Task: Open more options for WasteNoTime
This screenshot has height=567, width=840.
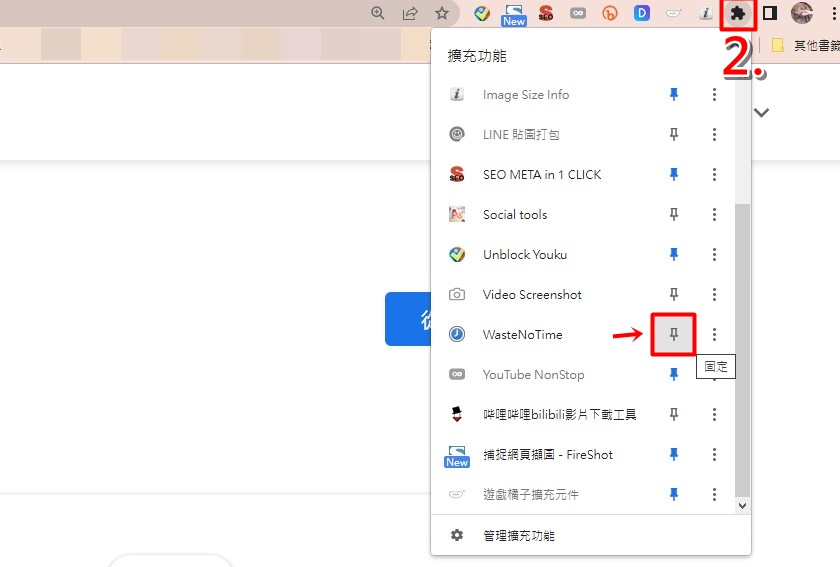Action: point(714,334)
